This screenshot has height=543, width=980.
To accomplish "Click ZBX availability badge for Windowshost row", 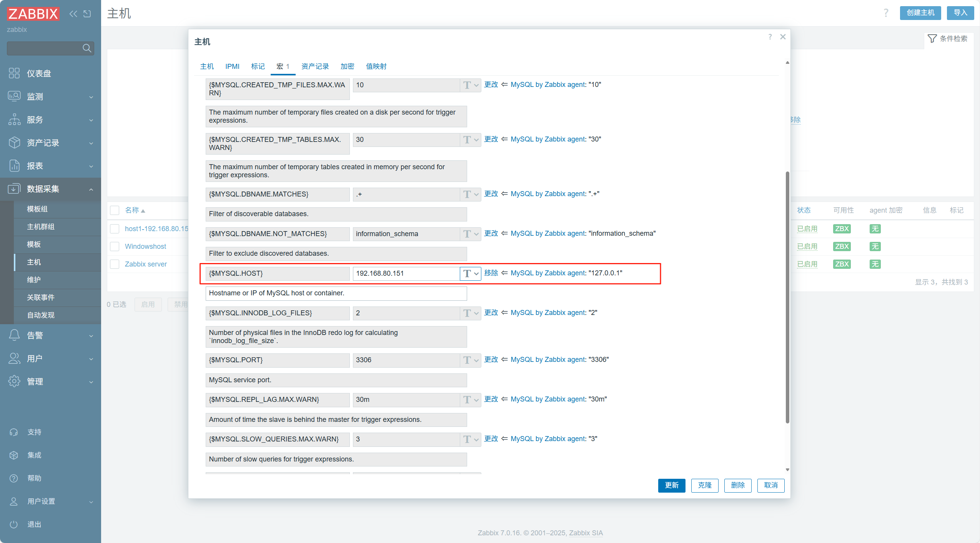I will pos(842,247).
